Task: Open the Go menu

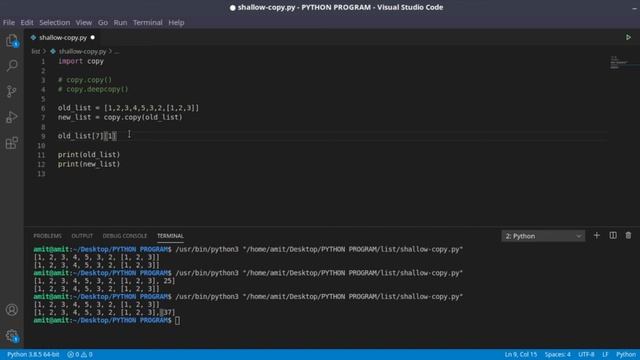Action: pyautogui.click(x=103, y=22)
